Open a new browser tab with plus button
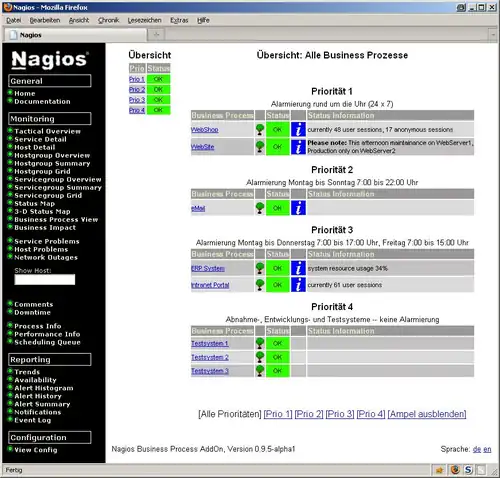 pyautogui.click(x=156, y=34)
